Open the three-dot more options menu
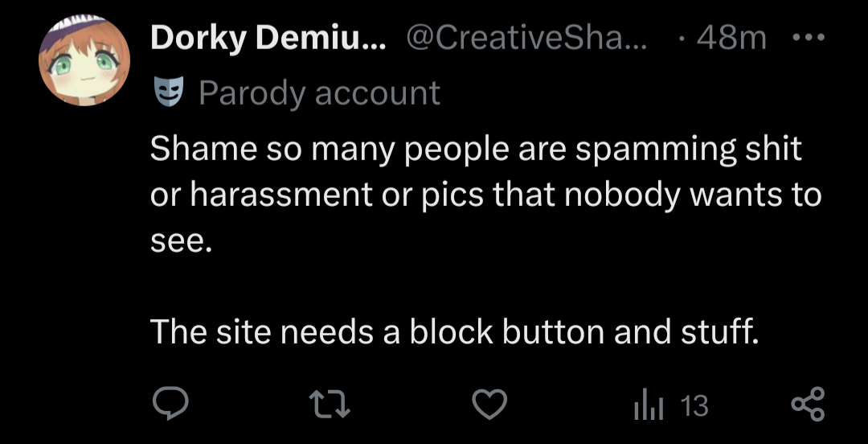 click(x=806, y=38)
